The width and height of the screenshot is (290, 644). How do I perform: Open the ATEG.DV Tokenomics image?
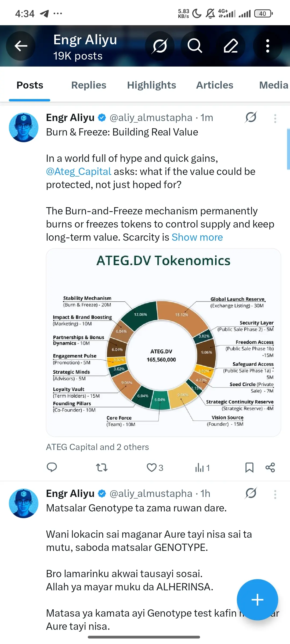point(163,342)
